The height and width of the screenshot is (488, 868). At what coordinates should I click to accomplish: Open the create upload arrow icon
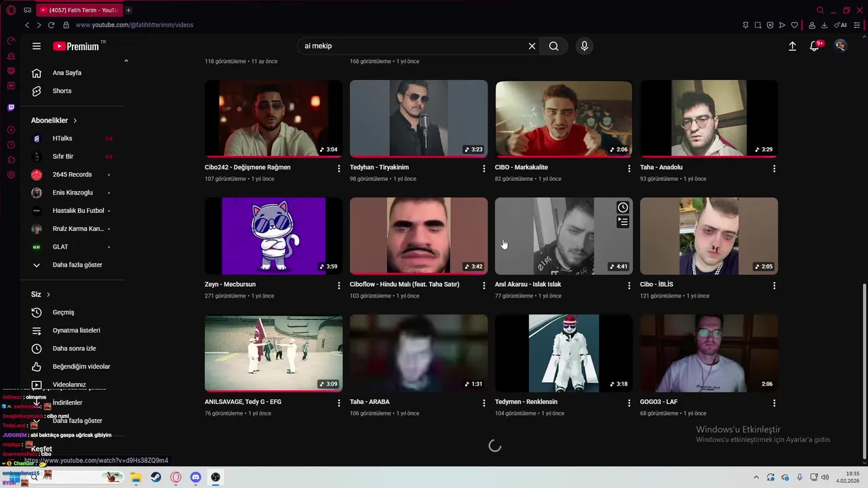coord(792,46)
